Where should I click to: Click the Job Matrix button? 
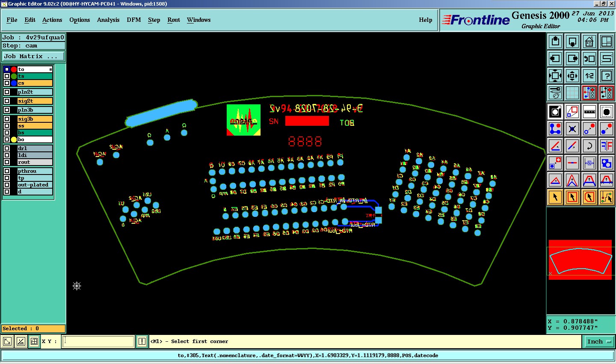pyautogui.click(x=33, y=56)
